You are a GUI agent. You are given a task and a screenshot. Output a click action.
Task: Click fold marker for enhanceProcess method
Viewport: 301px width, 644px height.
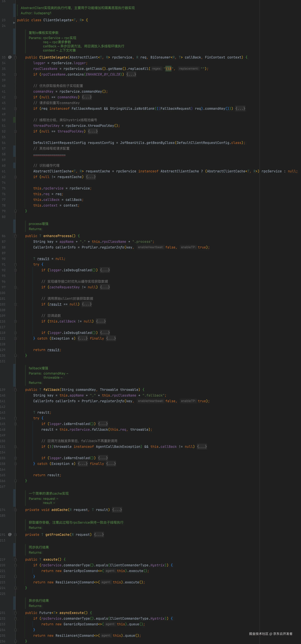point(16,236)
